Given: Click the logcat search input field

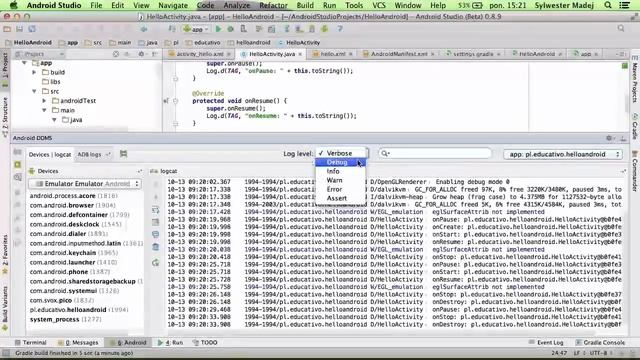Looking at the screenshot, I should tap(435, 153).
